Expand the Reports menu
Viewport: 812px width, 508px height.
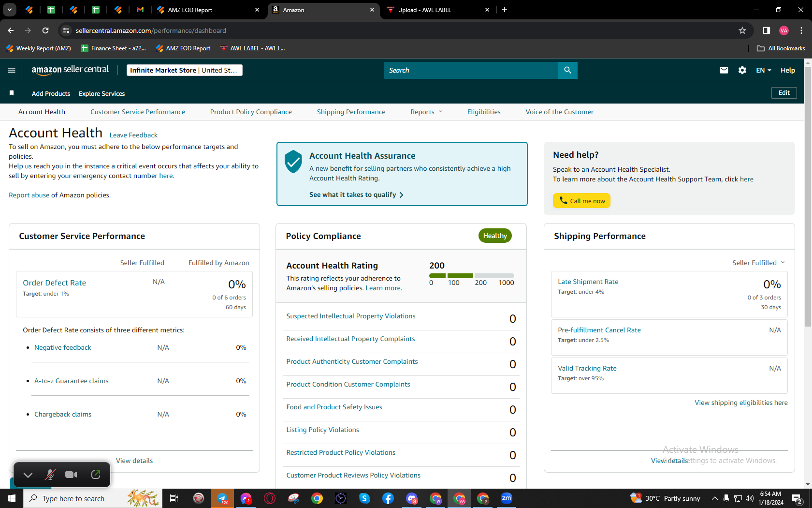click(x=426, y=112)
